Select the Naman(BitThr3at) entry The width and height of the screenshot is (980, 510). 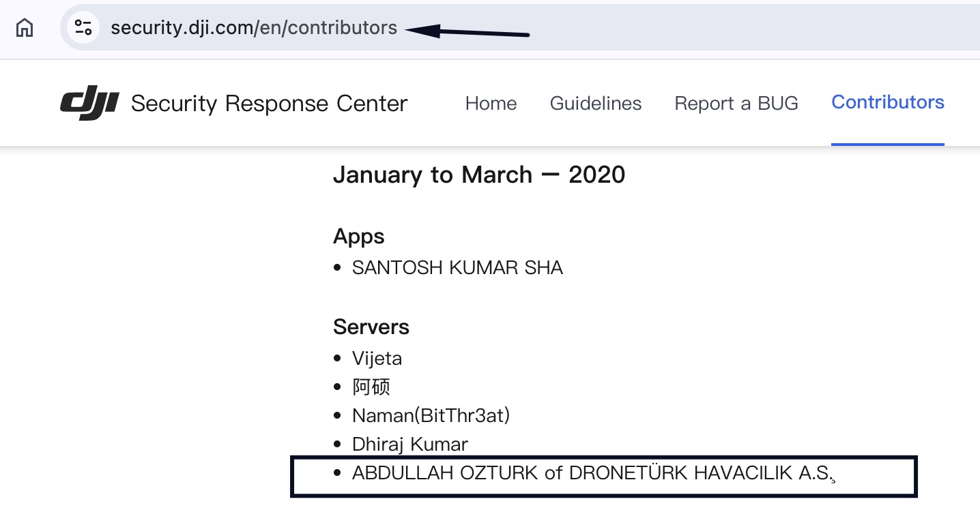coord(431,415)
